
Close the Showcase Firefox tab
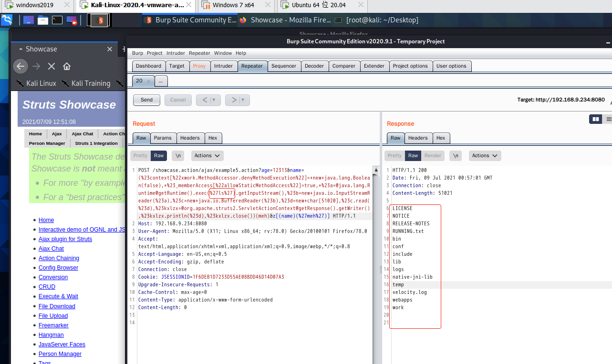coord(110,49)
